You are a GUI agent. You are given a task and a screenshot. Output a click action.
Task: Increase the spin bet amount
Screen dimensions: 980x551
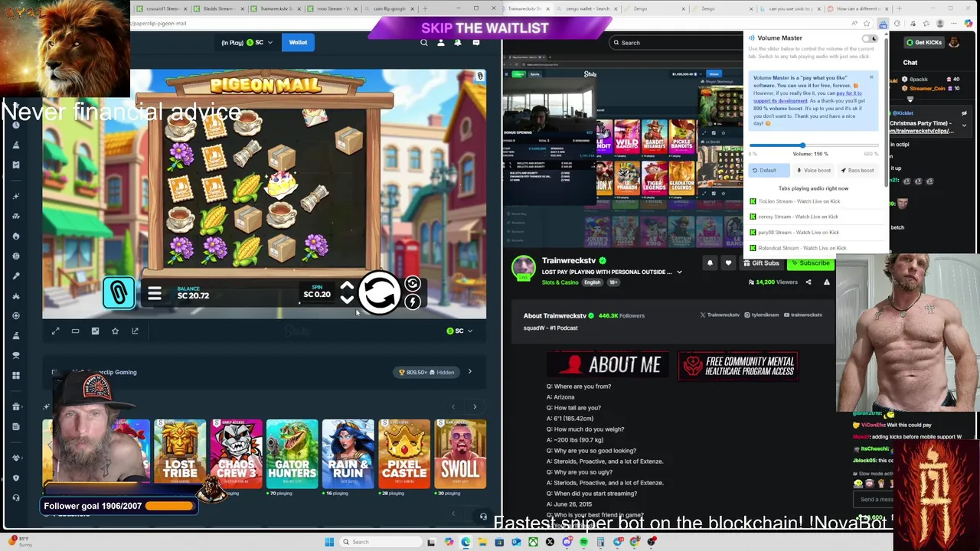[x=347, y=287]
